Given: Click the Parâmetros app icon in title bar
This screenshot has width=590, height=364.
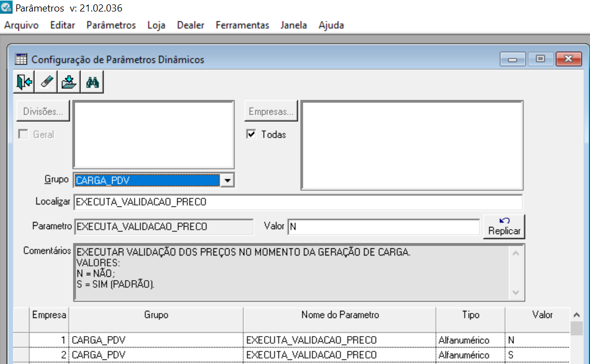Looking at the screenshot, I should click(7, 8).
